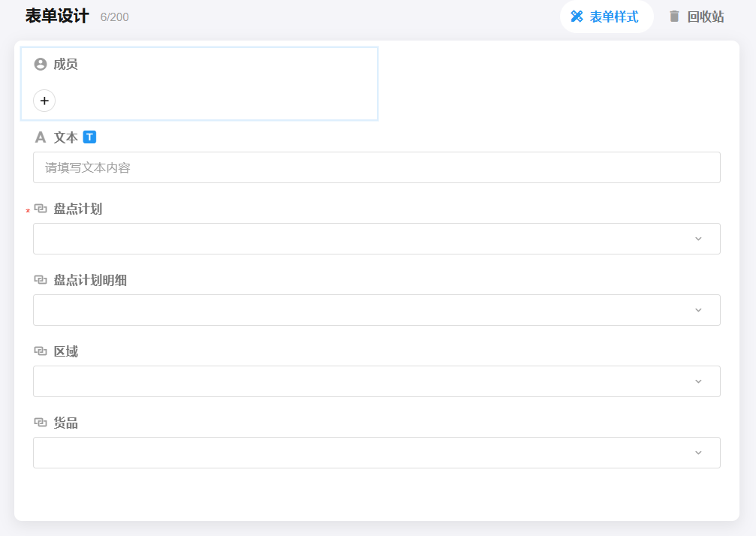Select the 盘点计划明细 field label
This screenshot has height=536, width=756.
coord(90,280)
